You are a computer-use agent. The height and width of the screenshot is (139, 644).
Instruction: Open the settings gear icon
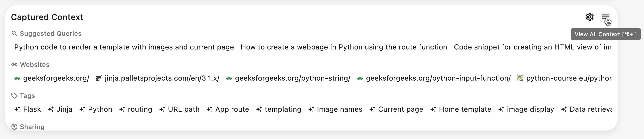[x=590, y=17]
